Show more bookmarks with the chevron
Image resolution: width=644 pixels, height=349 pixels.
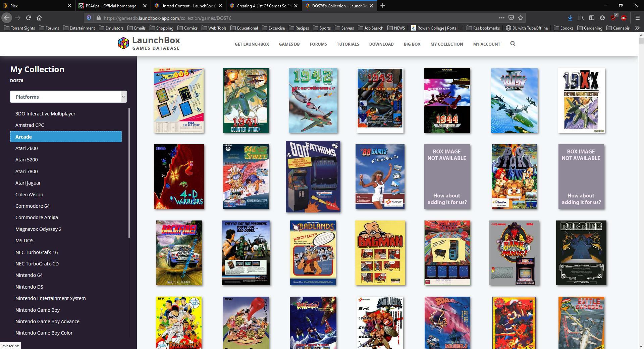coord(637,28)
